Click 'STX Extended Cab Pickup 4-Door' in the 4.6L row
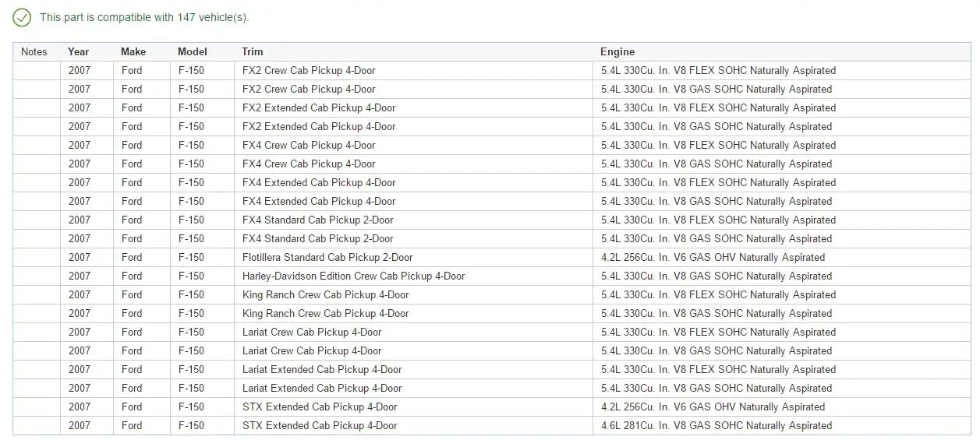Screen dimensions: 980x440 pyautogui.click(x=320, y=425)
